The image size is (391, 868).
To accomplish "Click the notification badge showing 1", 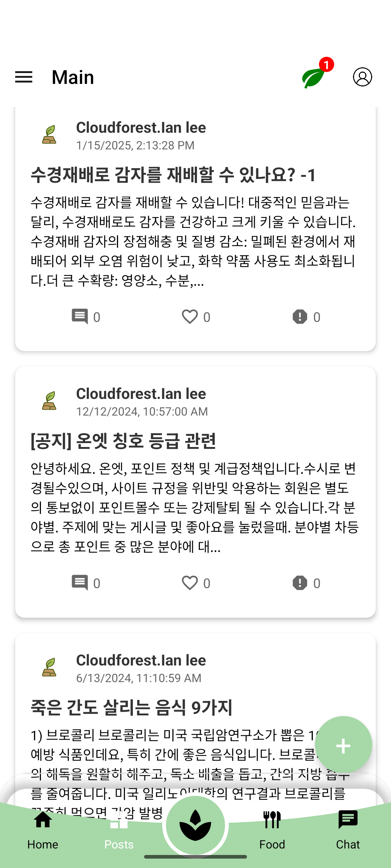I will (326, 65).
